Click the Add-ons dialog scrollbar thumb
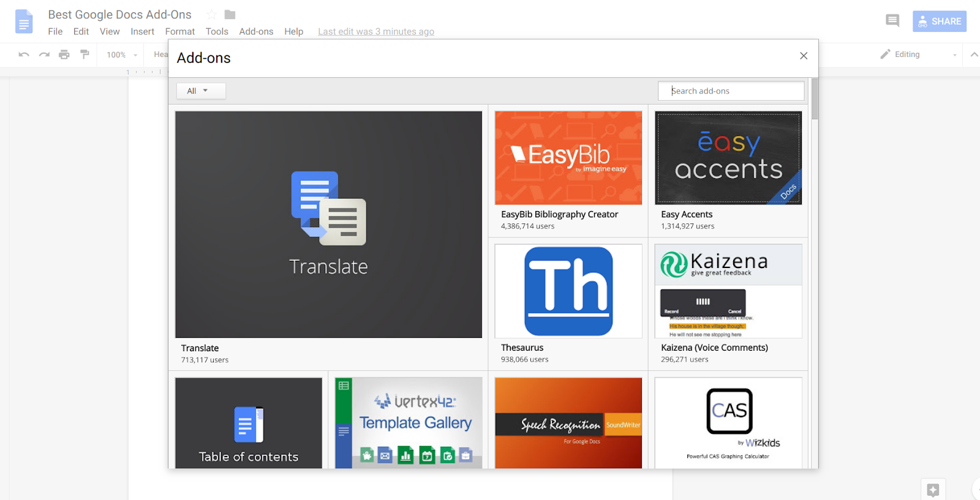The height and width of the screenshot is (500, 980). (x=815, y=99)
